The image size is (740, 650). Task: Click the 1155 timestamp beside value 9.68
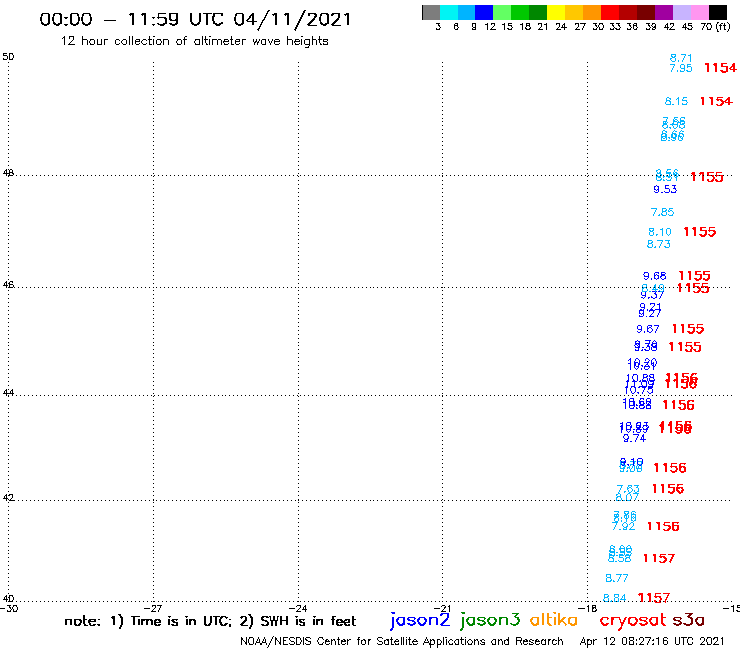(x=694, y=276)
